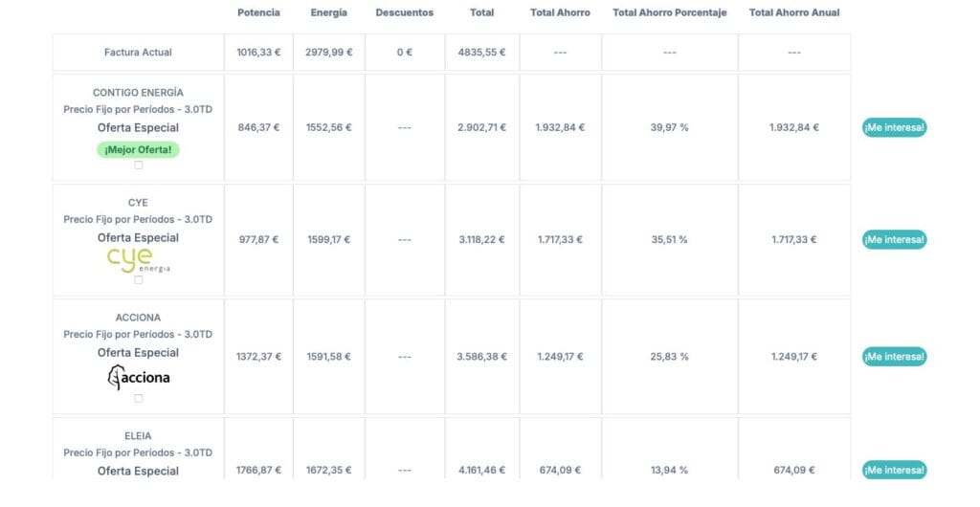This screenshot has height=507, width=980.
Task: Click the CONTIGO ENERGÍA provider name
Action: (x=138, y=93)
